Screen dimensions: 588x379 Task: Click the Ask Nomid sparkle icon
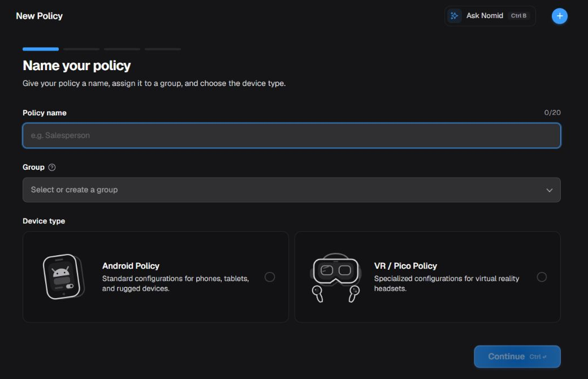(454, 16)
